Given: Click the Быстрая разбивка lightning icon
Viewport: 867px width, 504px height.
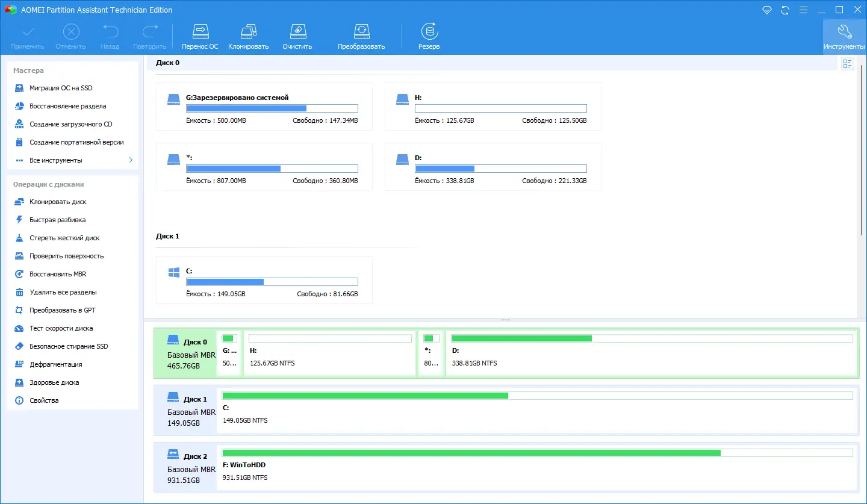Looking at the screenshot, I should pos(19,220).
